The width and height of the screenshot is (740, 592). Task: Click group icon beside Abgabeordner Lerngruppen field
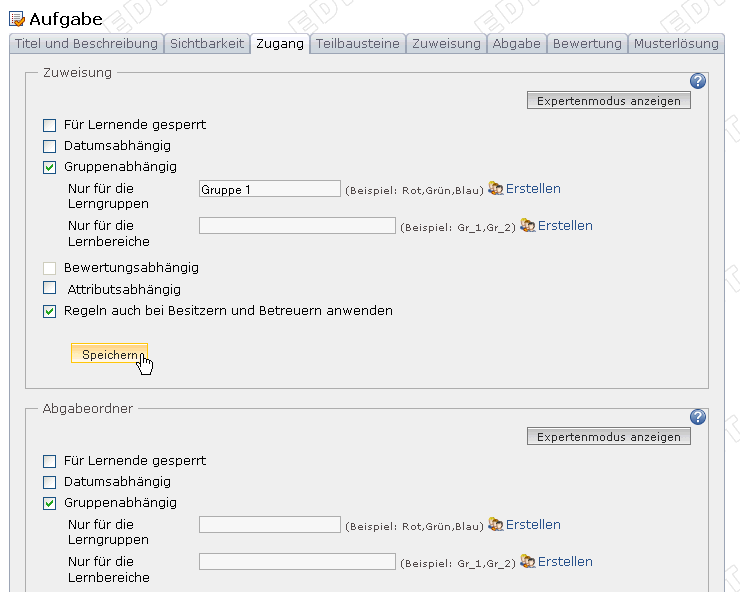tap(495, 525)
